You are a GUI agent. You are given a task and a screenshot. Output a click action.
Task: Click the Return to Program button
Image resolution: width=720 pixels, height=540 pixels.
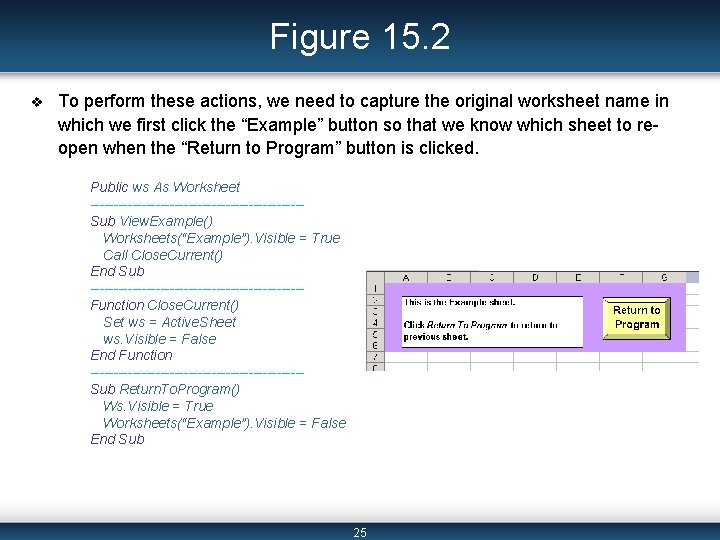point(636,318)
